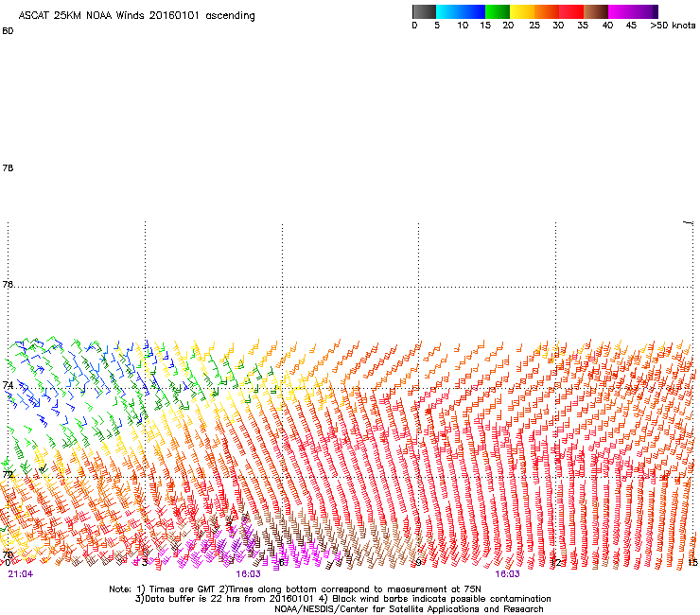
Task: Click the '20' label under the color bar
Action: (508, 26)
